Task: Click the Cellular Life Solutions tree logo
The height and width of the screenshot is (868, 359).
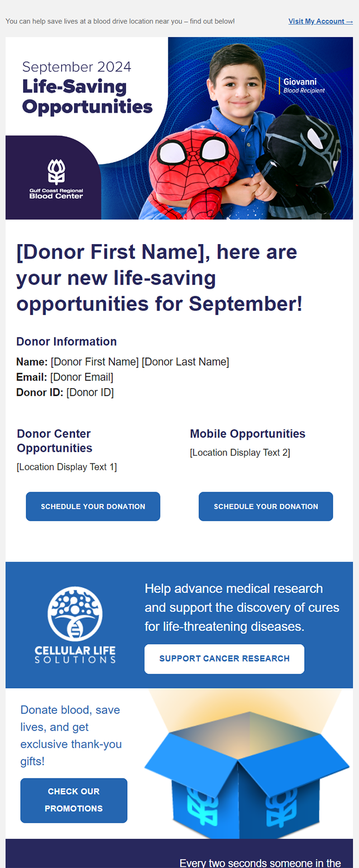Action: click(x=75, y=614)
